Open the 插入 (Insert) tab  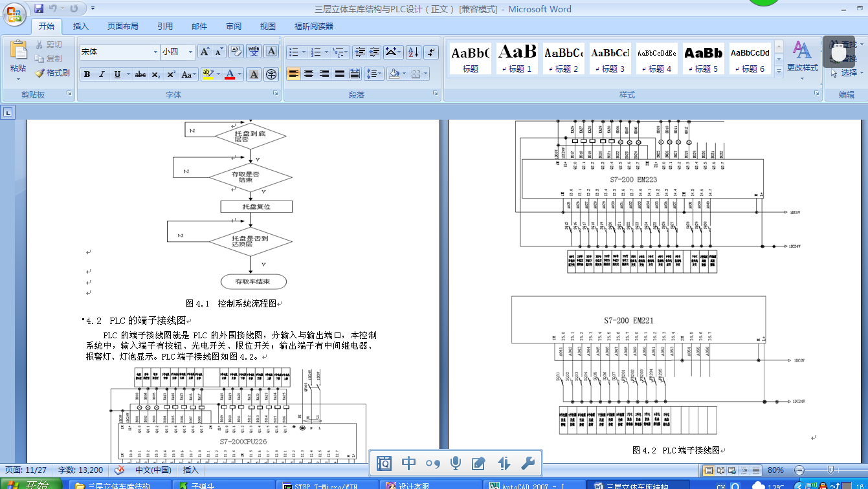coord(81,27)
